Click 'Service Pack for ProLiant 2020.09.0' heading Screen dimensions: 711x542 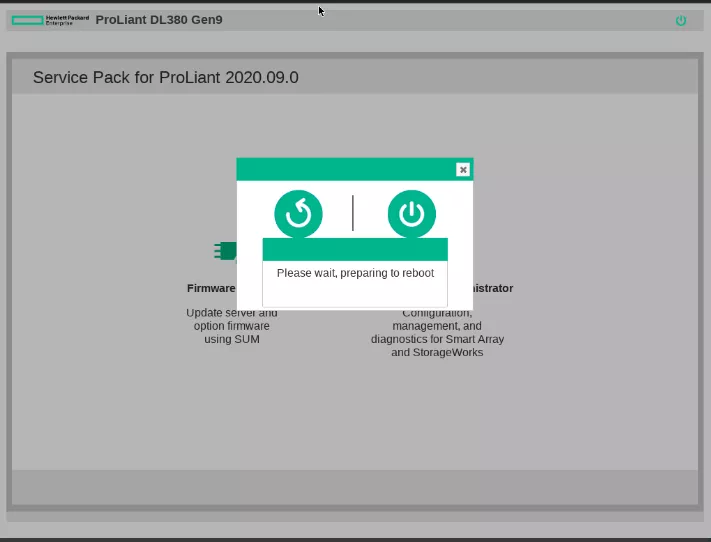(166, 78)
